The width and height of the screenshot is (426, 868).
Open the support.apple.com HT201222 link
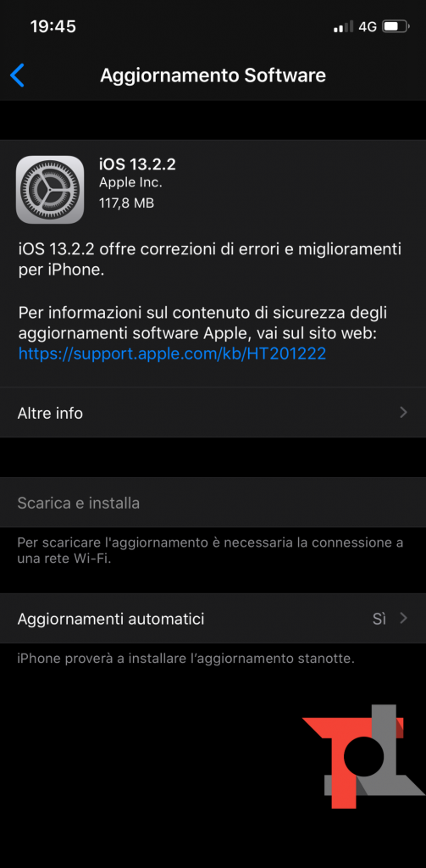[172, 353]
